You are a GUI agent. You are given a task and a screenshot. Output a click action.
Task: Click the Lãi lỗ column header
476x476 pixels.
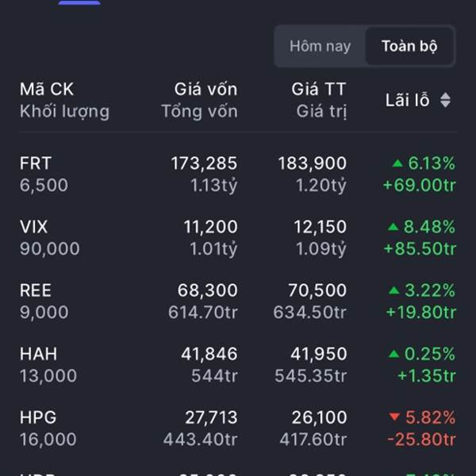click(x=408, y=100)
